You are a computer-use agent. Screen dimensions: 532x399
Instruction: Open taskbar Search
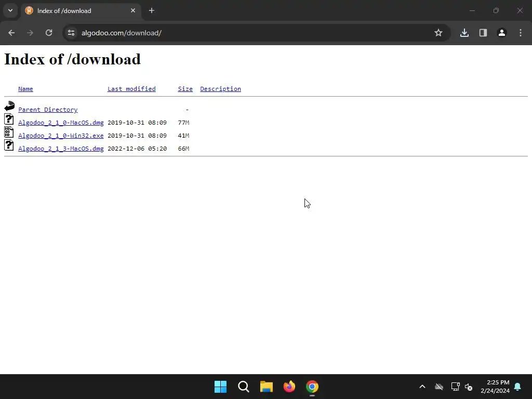243,387
